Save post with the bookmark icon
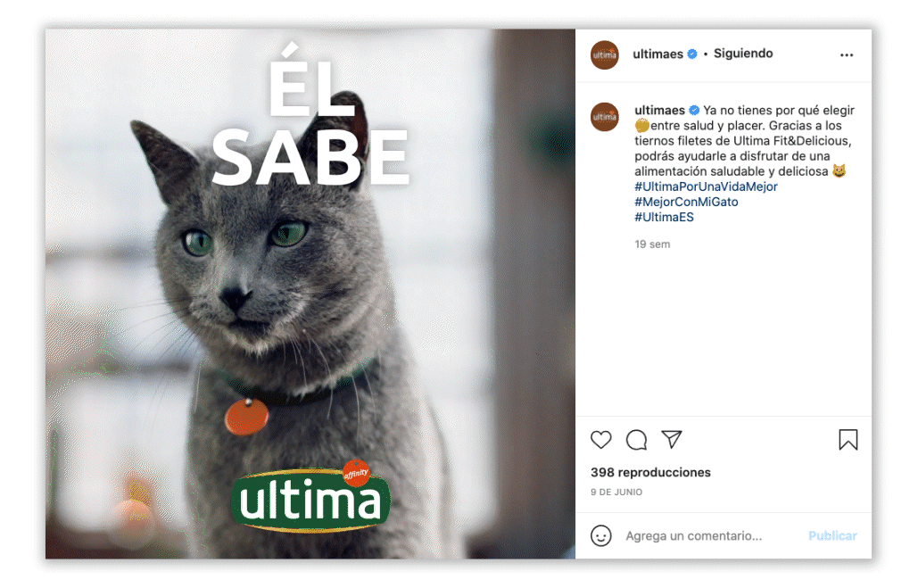 point(848,440)
